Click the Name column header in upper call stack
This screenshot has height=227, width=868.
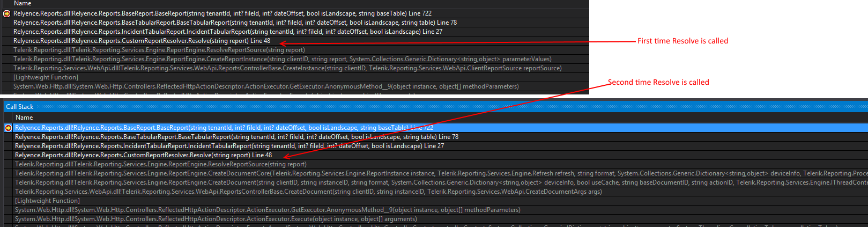click(x=23, y=3)
